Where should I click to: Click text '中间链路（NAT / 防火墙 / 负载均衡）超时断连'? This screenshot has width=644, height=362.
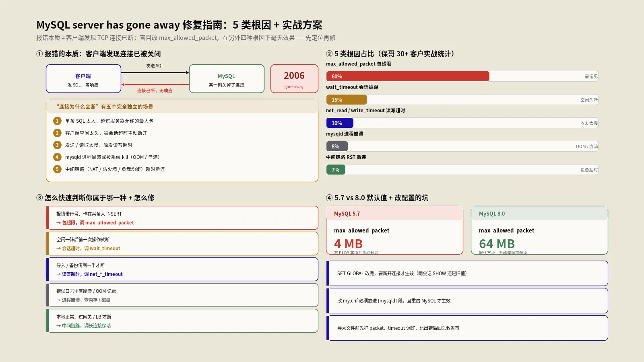click(x=115, y=169)
